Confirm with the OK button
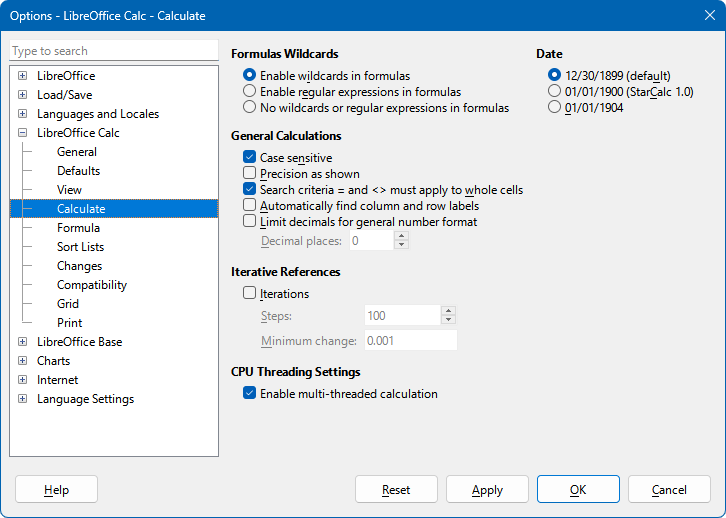The height and width of the screenshot is (518, 726). pyautogui.click(x=578, y=489)
